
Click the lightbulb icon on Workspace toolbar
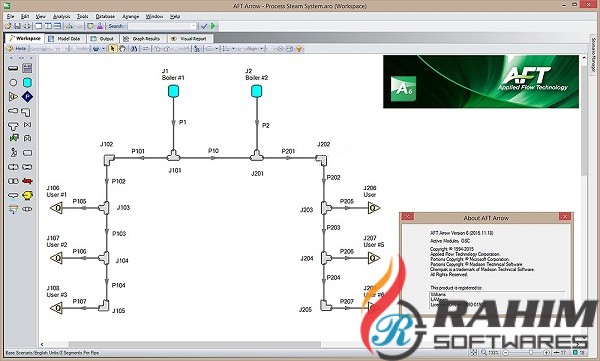[x=299, y=49]
